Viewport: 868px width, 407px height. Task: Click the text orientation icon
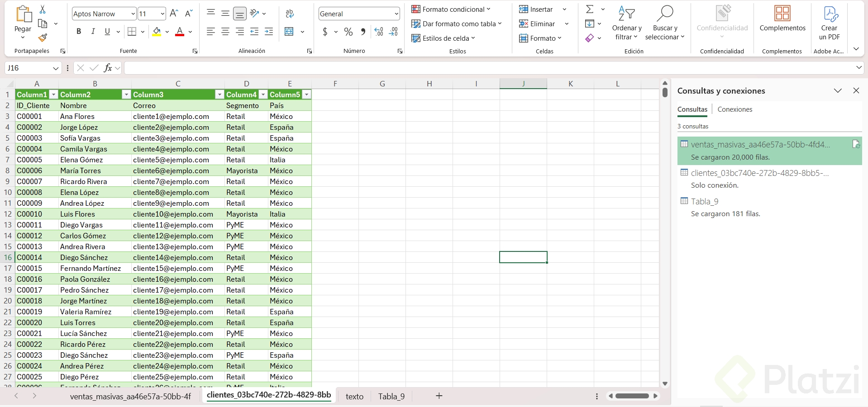[255, 14]
